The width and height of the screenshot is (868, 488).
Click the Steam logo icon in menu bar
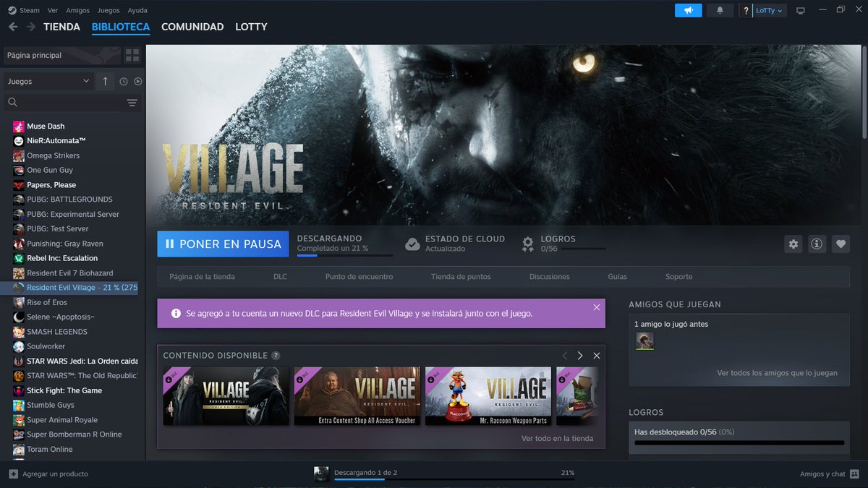click(x=12, y=10)
